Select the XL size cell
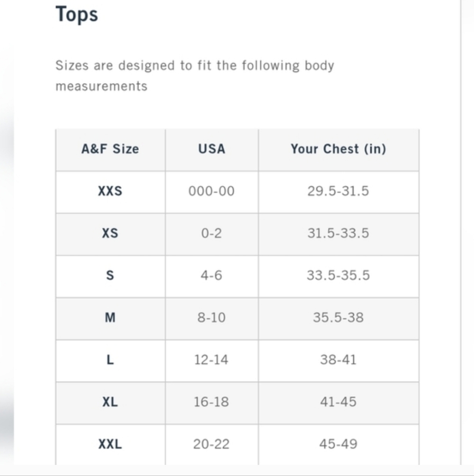Screen dimensions: 474x476 [110, 402]
